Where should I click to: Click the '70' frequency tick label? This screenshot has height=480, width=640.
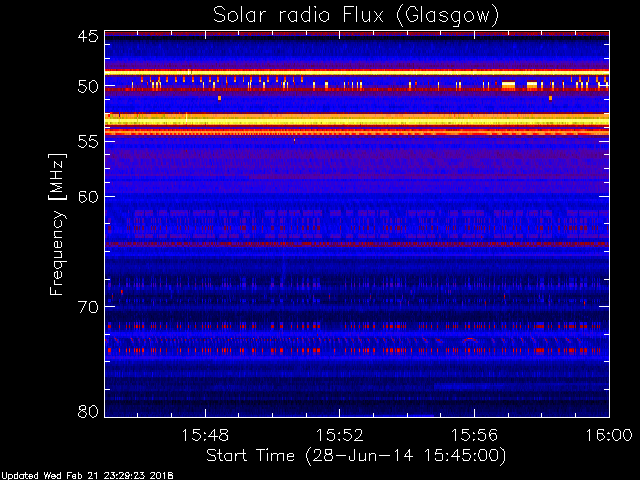pos(88,307)
